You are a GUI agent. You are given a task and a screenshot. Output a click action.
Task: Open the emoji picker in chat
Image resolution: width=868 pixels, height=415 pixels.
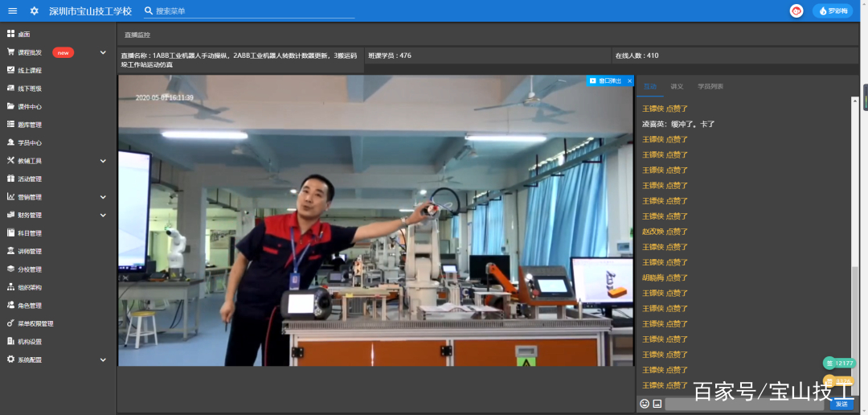645,404
